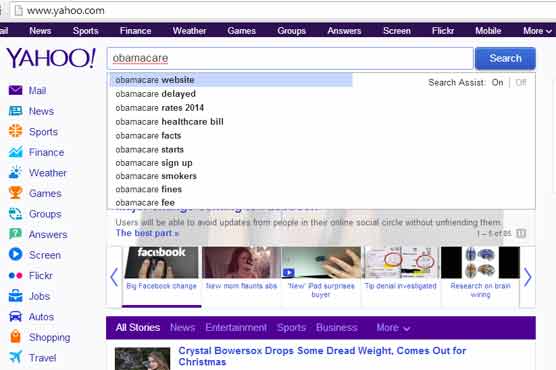Open Sports in top navigation bar
556x370 pixels.
(x=85, y=31)
